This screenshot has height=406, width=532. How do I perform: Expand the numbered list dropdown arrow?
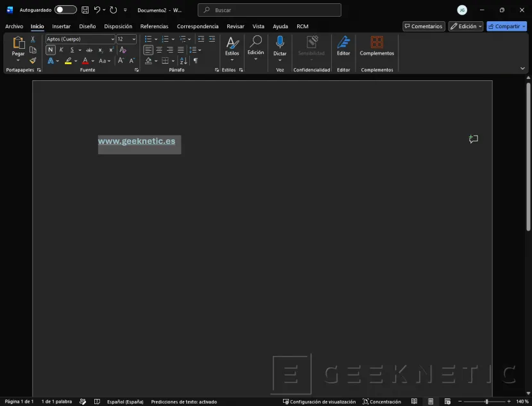(173, 39)
